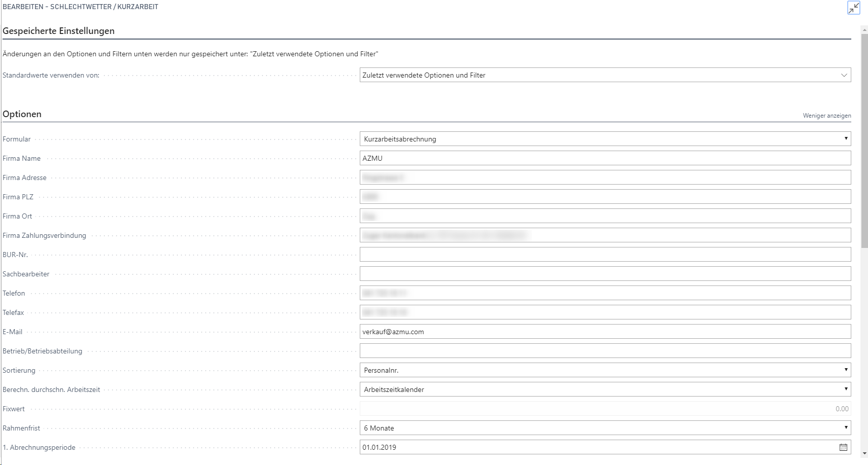Select the E-Mail input field
Image resolution: width=868 pixels, height=465 pixels.
(x=605, y=332)
